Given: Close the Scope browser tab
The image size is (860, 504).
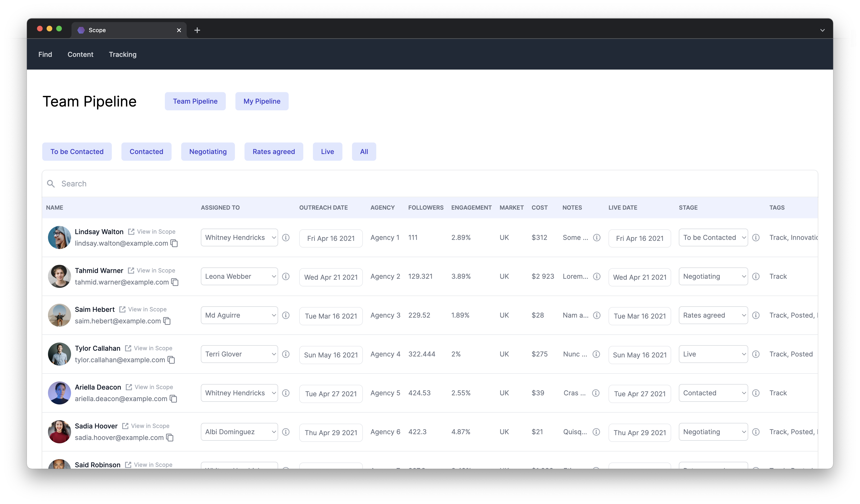Looking at the screenshot, I should click(179, 30).
